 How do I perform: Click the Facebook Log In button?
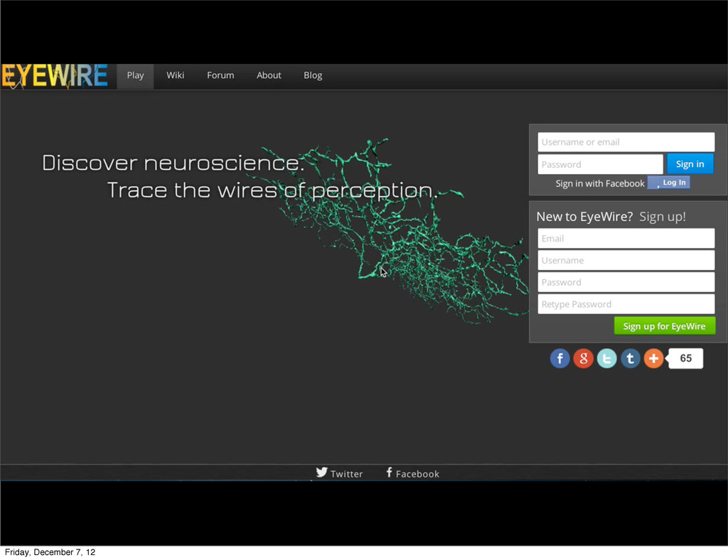coord(668,183)
